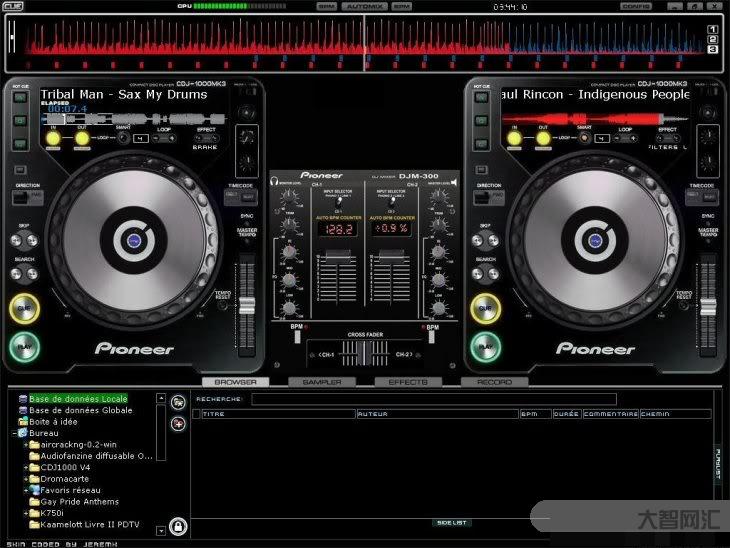
Task: Skip forward on the right deck
Action: point(493,240)
